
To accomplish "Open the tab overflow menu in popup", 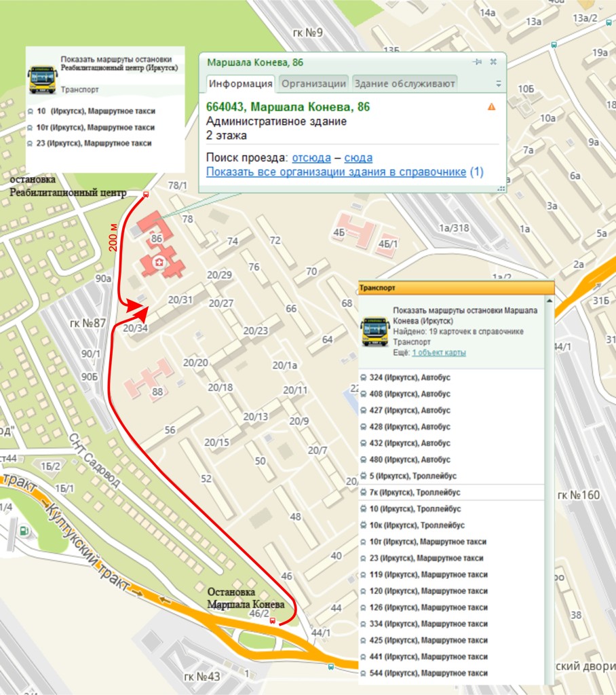I will coord(499,84).
